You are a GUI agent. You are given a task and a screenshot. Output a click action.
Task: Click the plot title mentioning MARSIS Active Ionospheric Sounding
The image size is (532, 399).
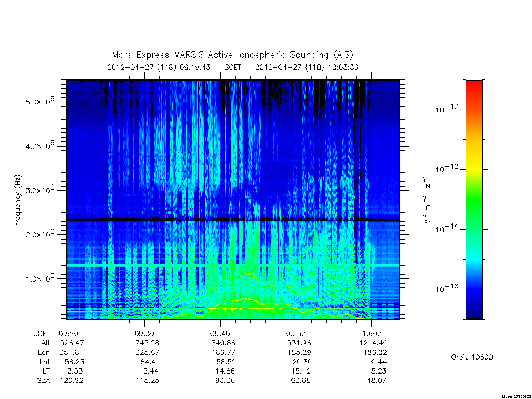(233, 55)
